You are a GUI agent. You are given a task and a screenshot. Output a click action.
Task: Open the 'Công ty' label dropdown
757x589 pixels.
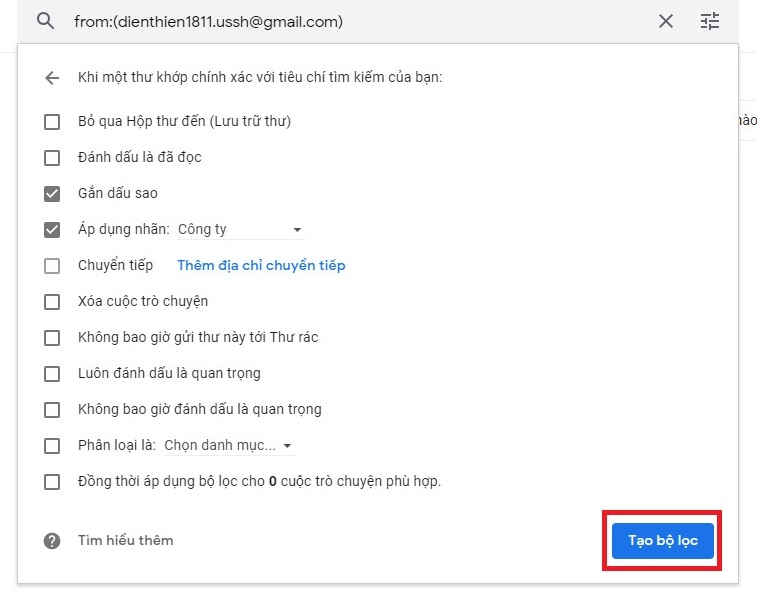[240, 229]
